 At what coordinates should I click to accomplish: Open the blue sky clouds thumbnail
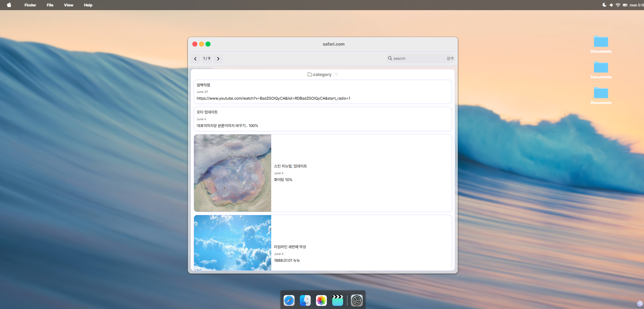click(232, 243)
